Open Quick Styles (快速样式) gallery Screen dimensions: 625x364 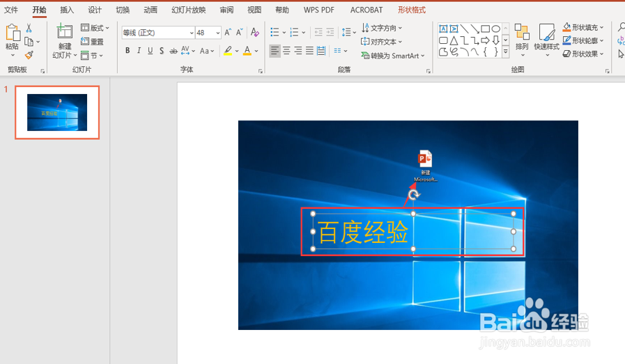pos(546,39)
